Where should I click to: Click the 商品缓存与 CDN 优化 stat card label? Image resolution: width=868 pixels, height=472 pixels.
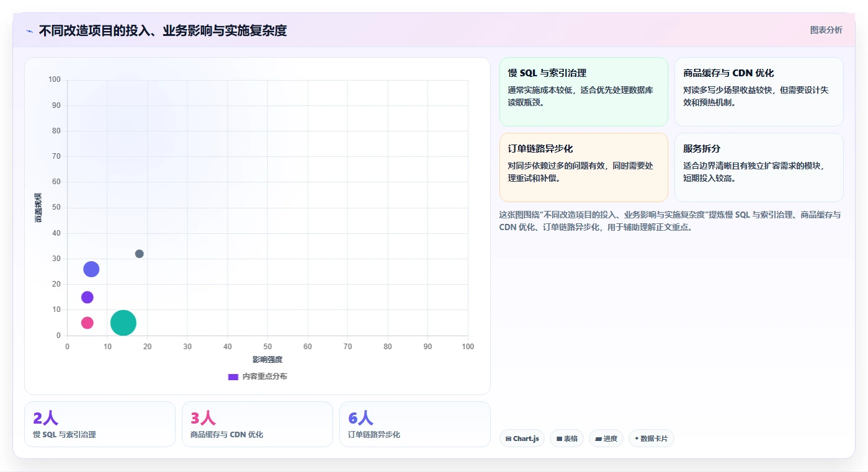click(x=227, y=435)
